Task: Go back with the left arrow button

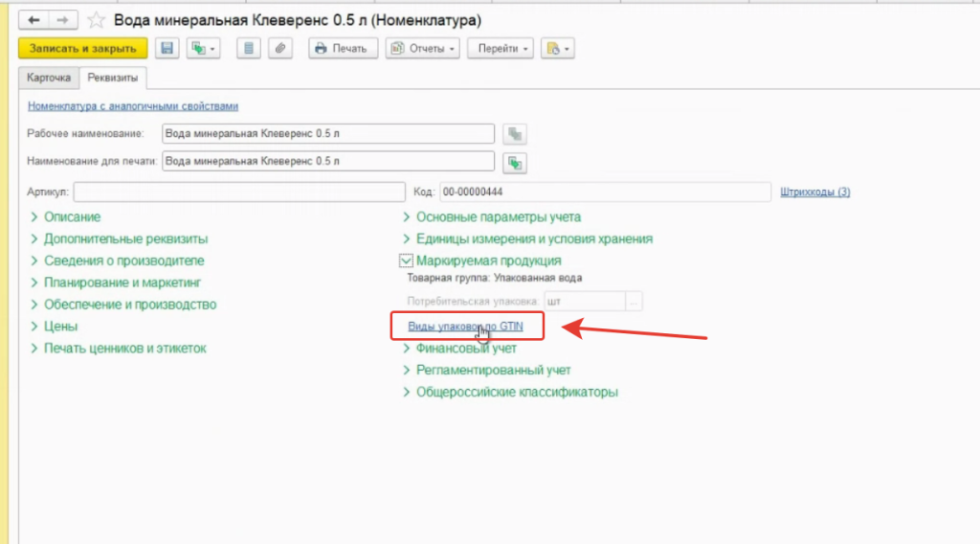Action: pos(34,20)
